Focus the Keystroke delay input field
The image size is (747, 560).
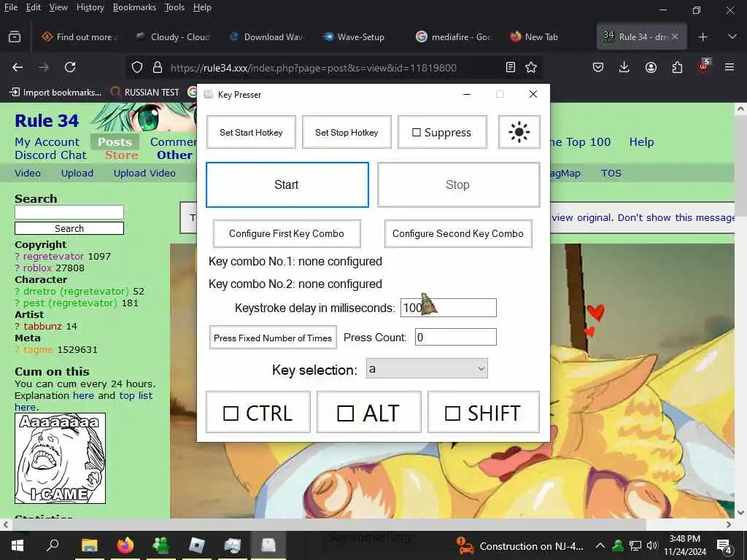tap(449, 308)
